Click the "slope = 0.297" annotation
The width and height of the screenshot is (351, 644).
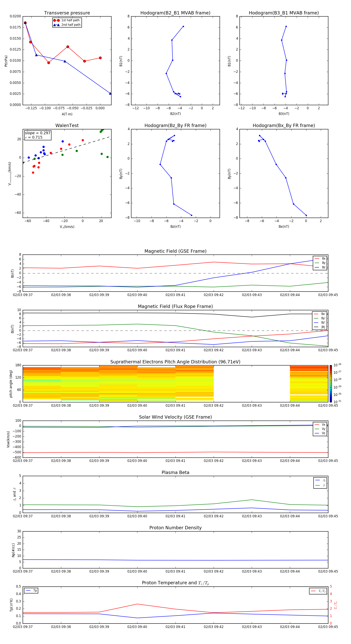37,133
